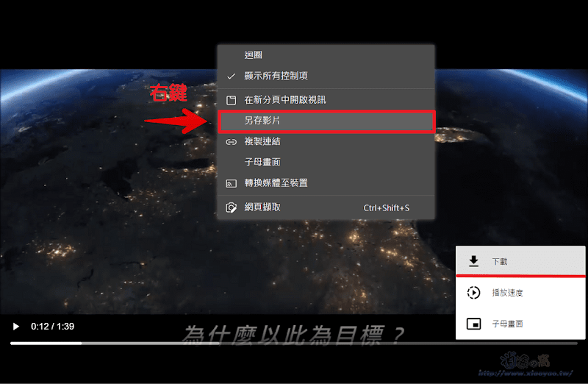Screen dimensions: 588x384
Task: Select 網頁擷取 menu entry
Action: [x=326, y=207]
